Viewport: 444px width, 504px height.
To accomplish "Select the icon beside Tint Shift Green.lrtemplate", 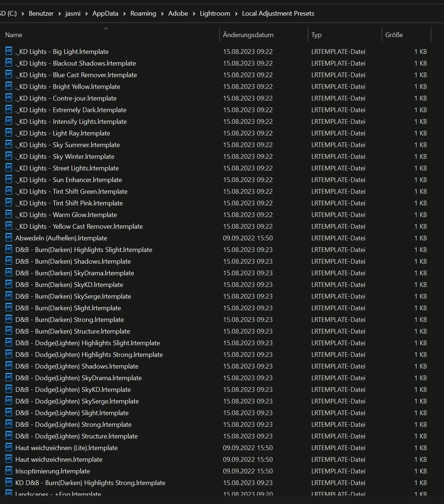I will [9, 191].
